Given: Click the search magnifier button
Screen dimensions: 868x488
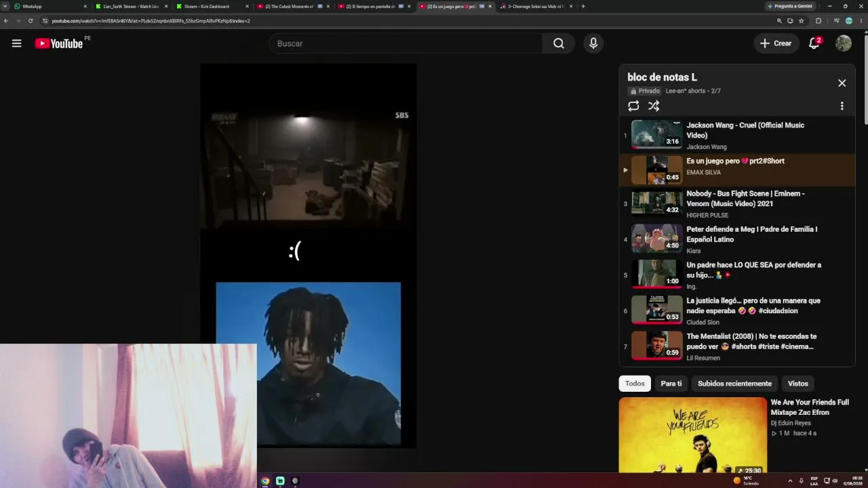Looking at the screenshot, I should tap(558, 43).
